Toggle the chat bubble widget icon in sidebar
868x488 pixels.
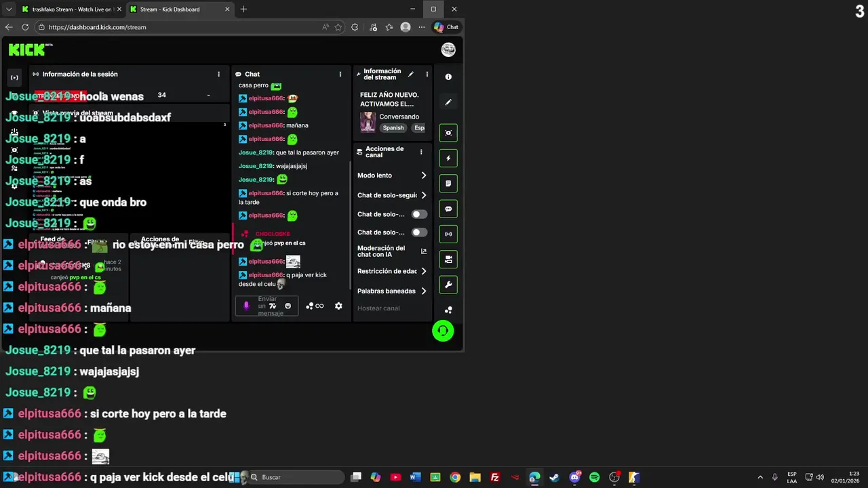(448, 209)
